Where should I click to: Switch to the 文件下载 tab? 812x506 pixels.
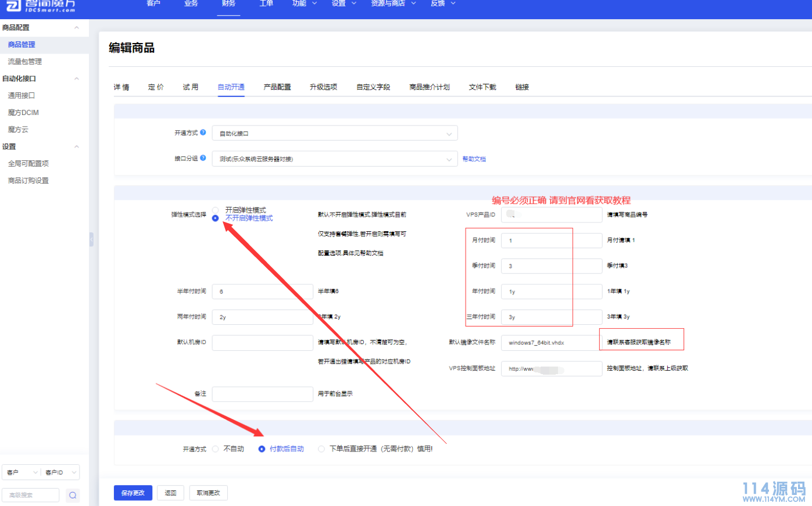click(482, 87)
